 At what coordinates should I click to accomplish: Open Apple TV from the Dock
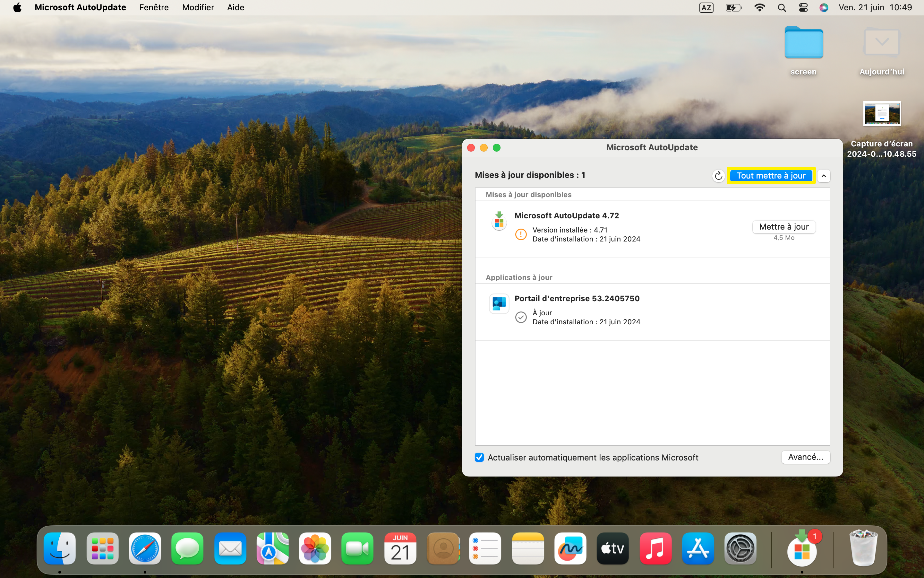[x=613, y=548]
